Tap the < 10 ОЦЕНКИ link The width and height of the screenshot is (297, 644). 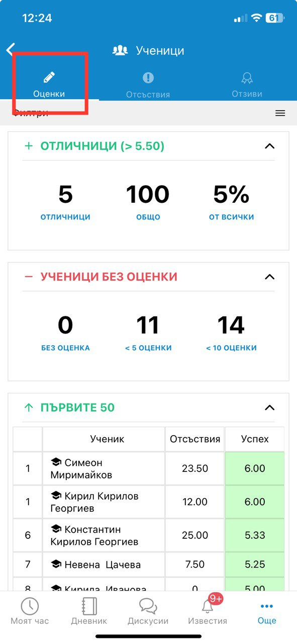[231, 348]
